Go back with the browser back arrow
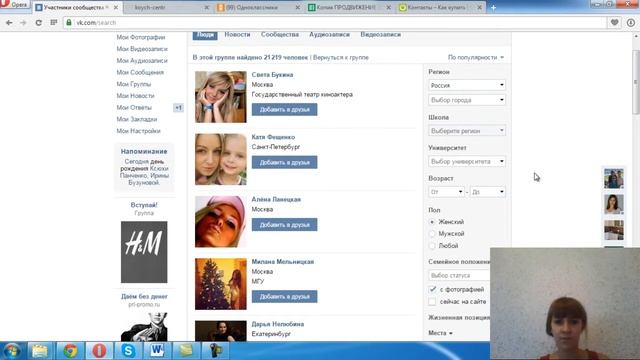The width and height of the screenshot is (640, 360). pyautogui.click(x=9, y=23)
